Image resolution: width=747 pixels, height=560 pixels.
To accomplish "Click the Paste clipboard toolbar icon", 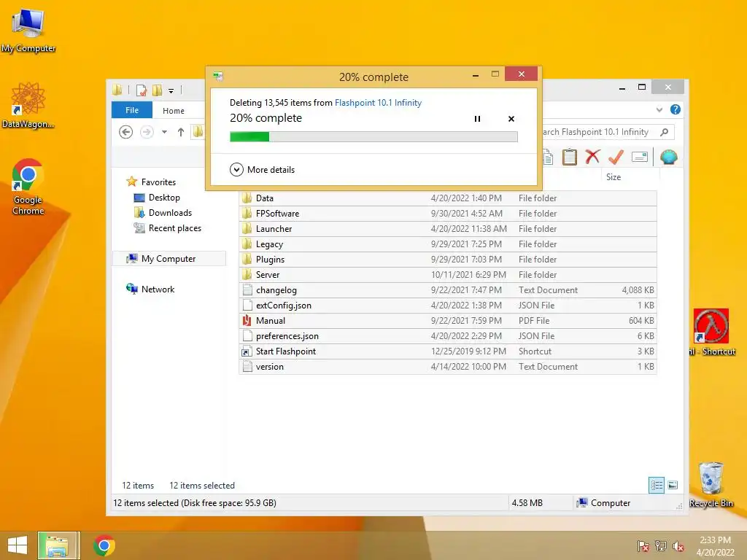I will [x=569, y=157].
